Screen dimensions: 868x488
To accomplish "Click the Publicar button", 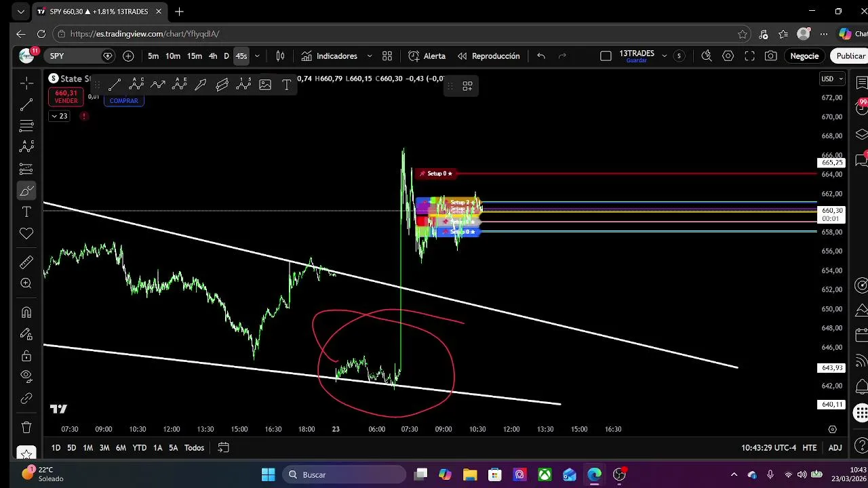I will click(850, 56).
